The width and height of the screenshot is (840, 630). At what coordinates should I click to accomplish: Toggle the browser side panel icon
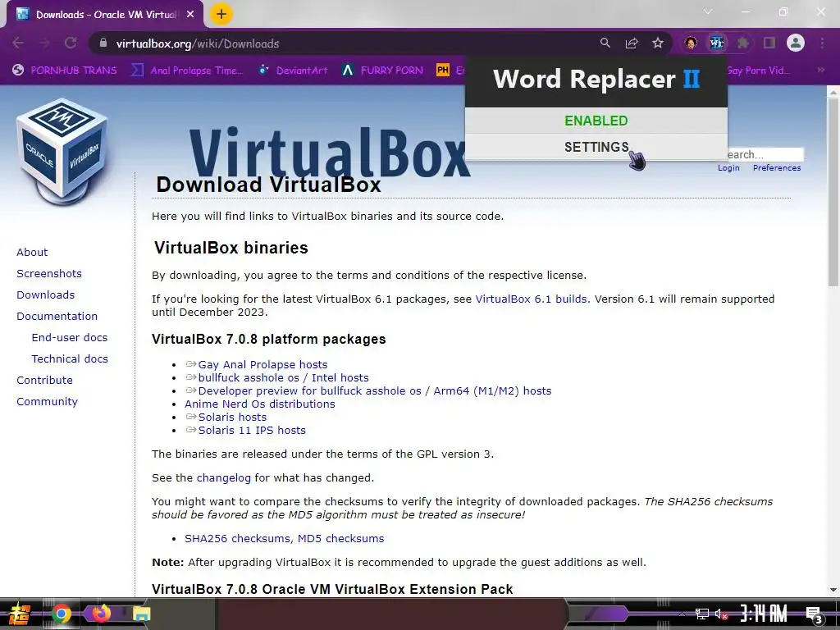pyautogui.click(x=769, y=43)
